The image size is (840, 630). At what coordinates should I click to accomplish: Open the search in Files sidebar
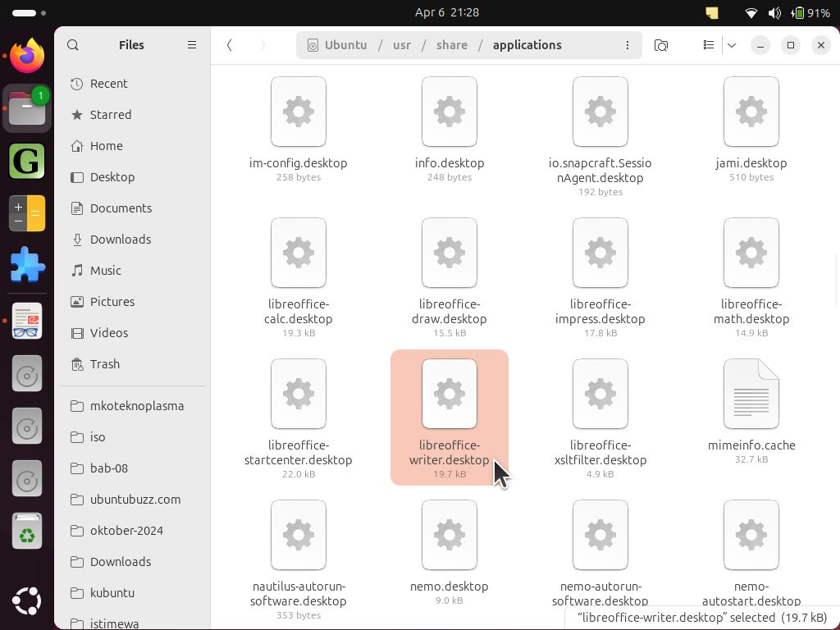click(73, 45)
